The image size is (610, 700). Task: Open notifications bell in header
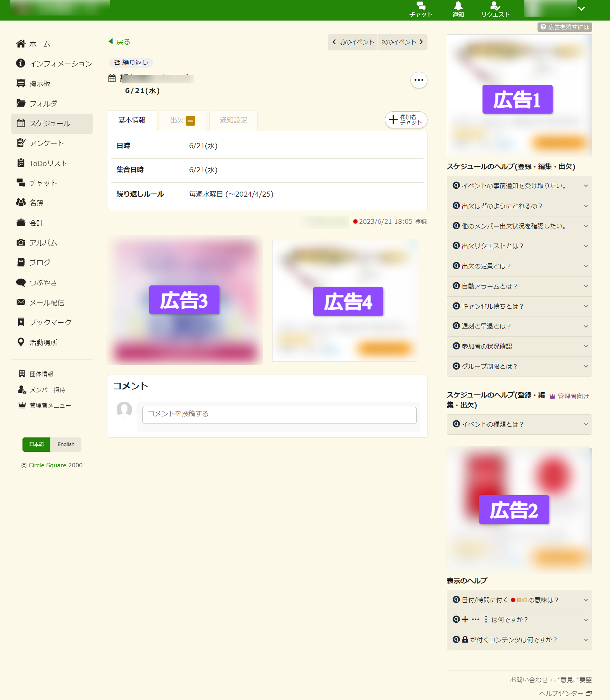(x=458, y=10)
